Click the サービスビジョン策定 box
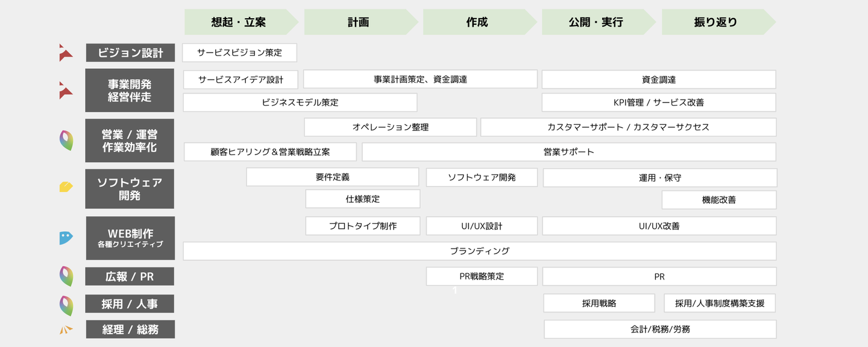 (x=240, y=53)
